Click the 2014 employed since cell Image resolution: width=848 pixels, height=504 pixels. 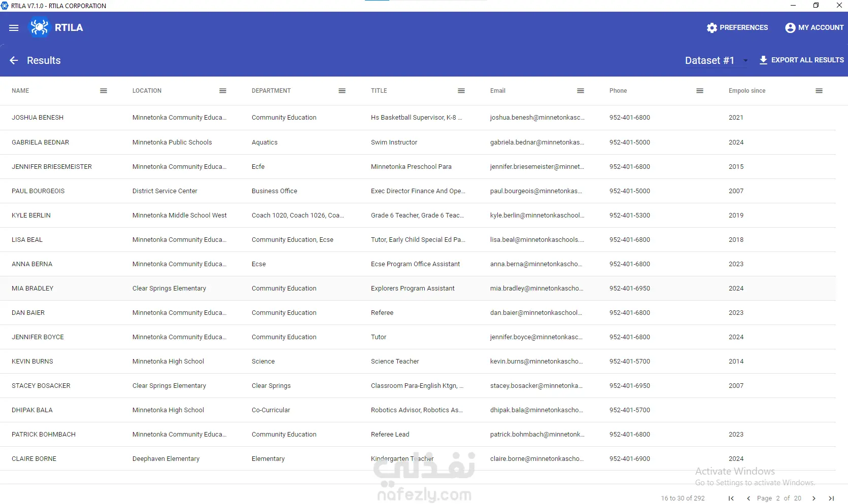coord(736,362)
